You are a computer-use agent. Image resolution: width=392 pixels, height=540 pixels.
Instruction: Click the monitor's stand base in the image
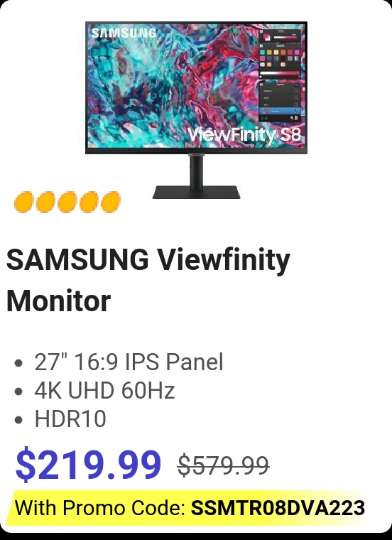pyautogui.click(x=196, y=192)
